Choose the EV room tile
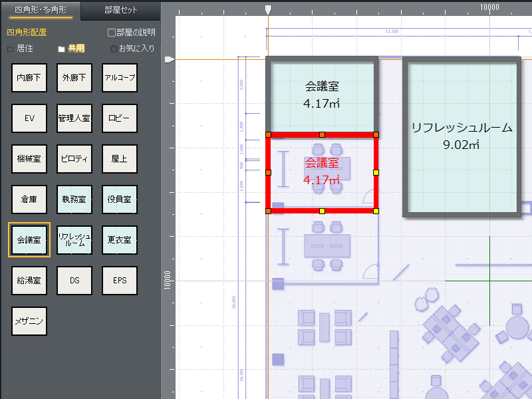Image resolution: width=532 pixels, height=399 pixels. (x=29, y=118)
